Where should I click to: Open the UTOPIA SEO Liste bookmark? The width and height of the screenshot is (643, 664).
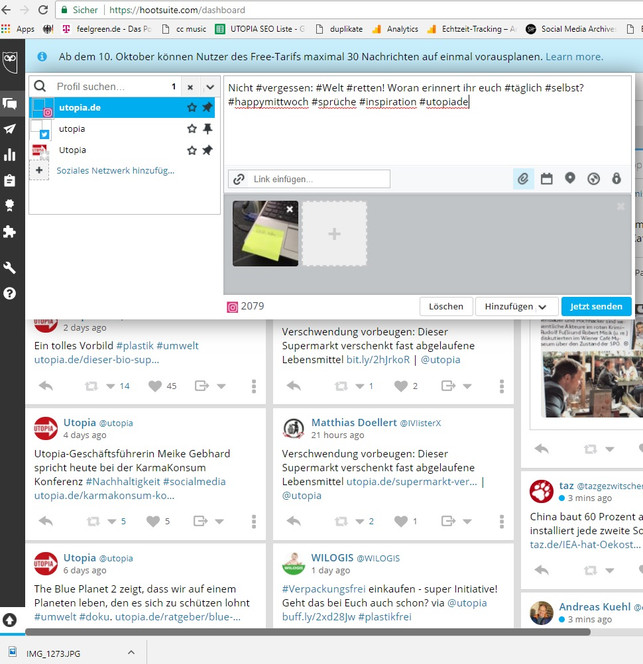[260, 29]
